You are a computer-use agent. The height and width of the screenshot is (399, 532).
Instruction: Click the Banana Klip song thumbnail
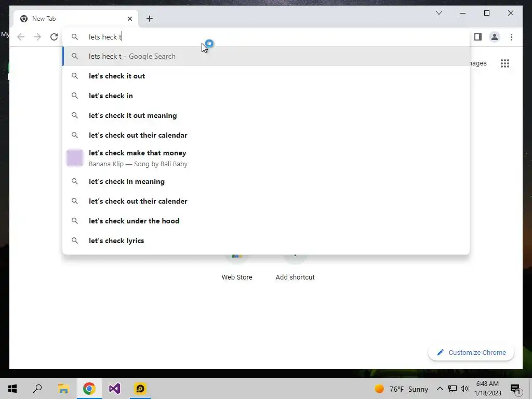click(x=75, y=158)
